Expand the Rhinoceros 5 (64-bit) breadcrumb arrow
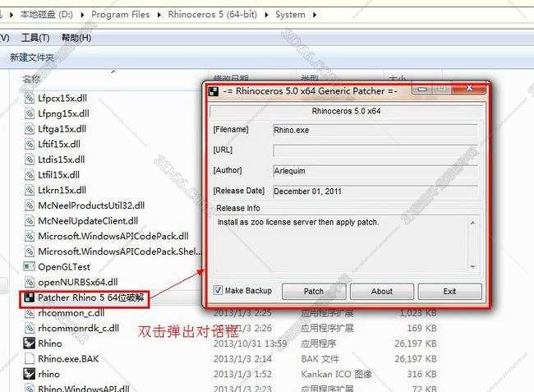 click(x=266, y=15)
